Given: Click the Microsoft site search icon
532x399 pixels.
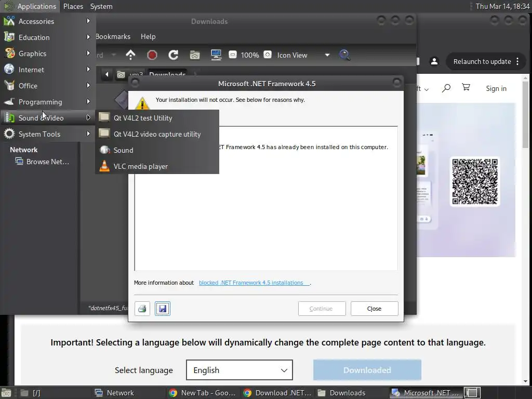Looking at the screenshot, I should coord(446,88).
